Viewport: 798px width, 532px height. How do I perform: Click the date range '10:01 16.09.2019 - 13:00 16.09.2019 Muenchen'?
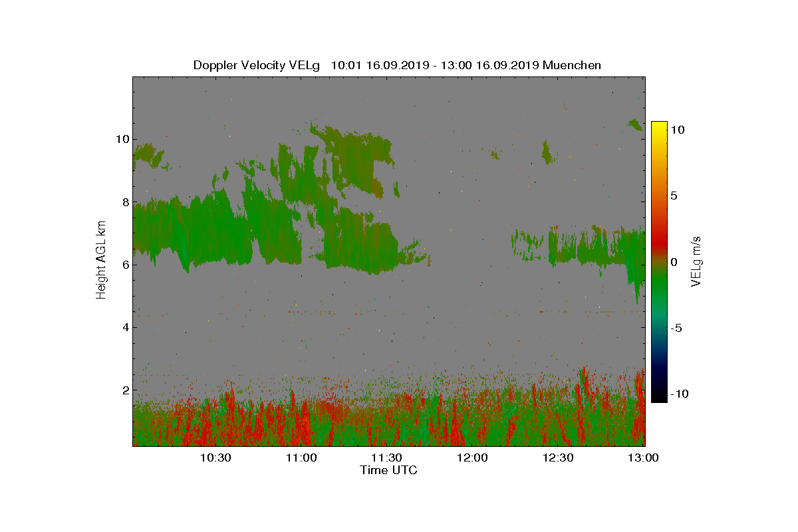pos(465,65)
